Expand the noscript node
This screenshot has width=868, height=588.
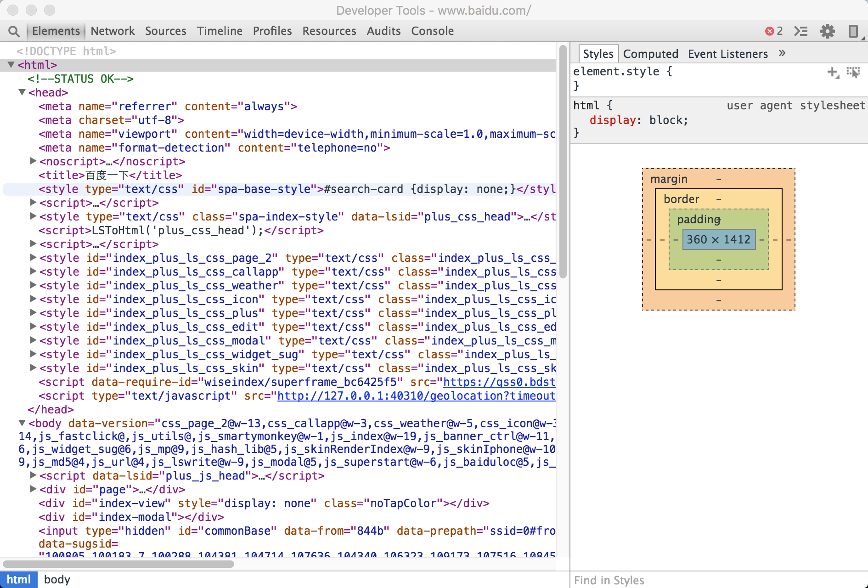33,161
